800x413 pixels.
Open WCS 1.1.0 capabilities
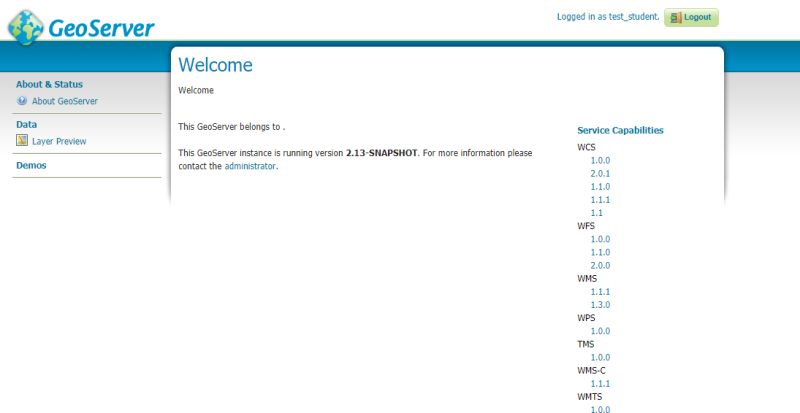(600, 187)
